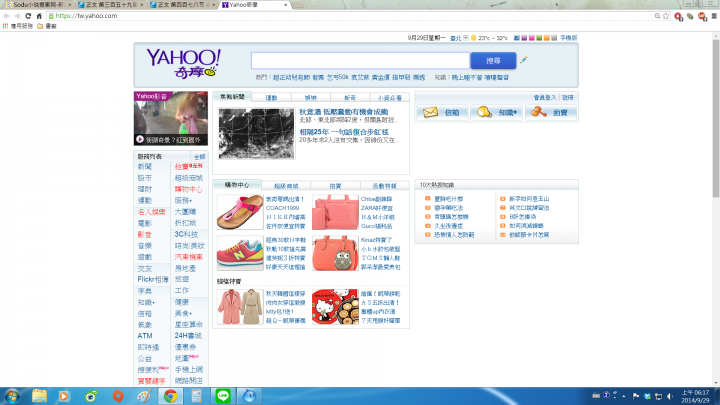Open the Windows Start button
This screenshot has width=720, height=405.
tap(12, 396)
